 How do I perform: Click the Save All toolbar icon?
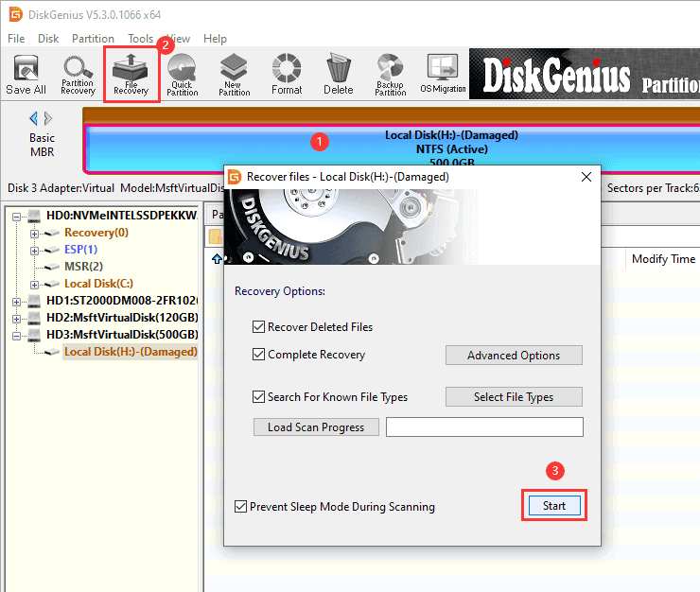pos(26,75)
